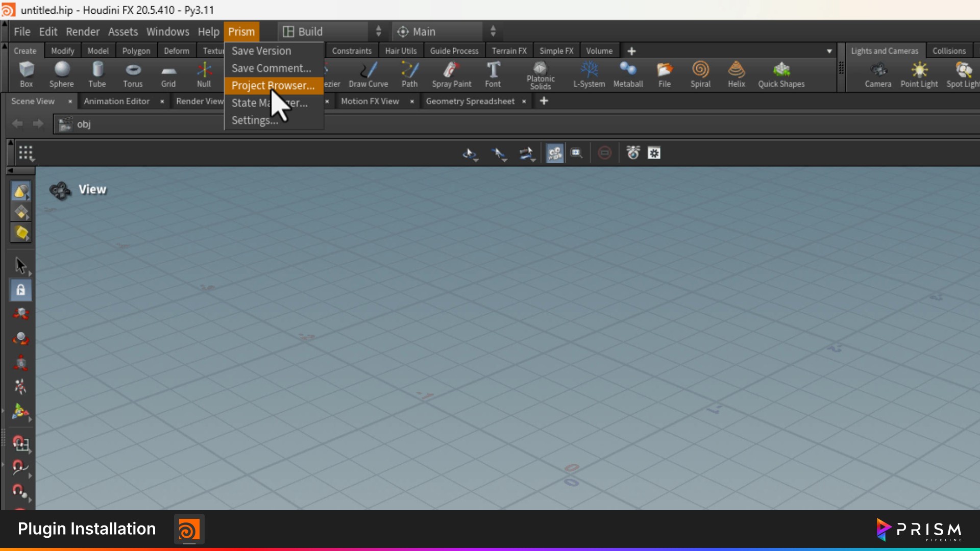Open the viewport grid dots menu
The image size is (980, 551).
click(x=26, y=153)
